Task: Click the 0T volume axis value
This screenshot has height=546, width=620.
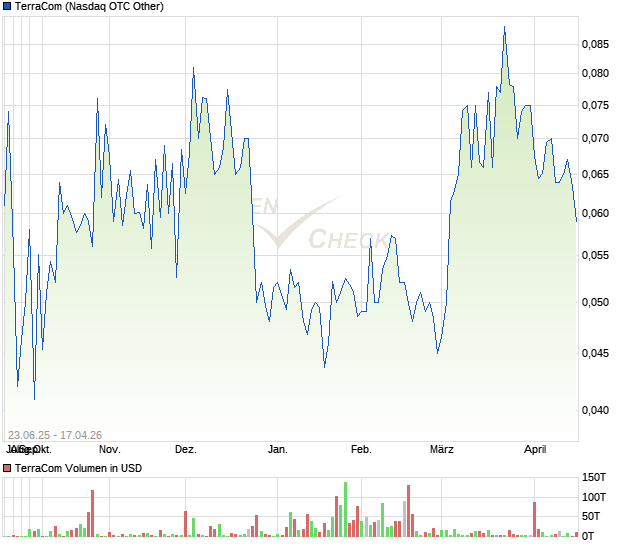Action: [x=588, y=536]
